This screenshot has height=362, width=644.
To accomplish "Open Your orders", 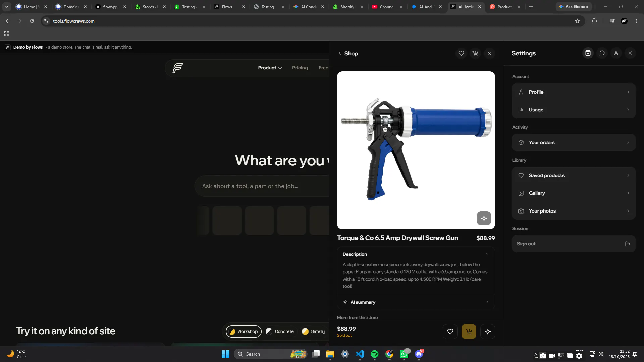I will click(x=574, y=142).
